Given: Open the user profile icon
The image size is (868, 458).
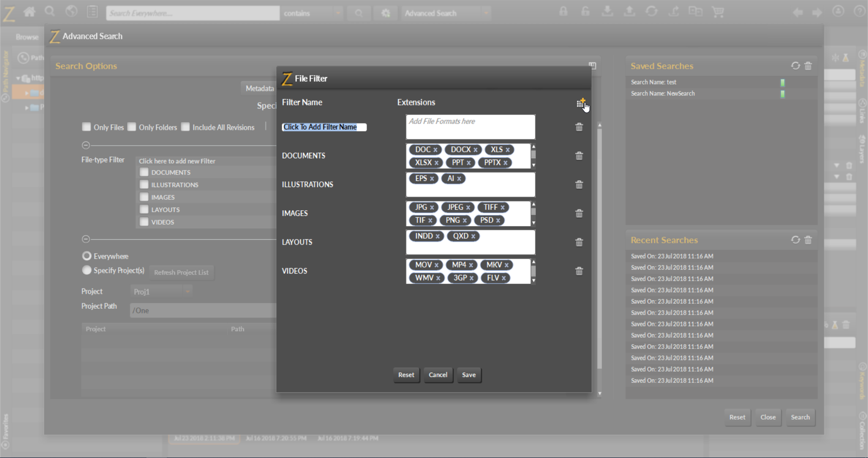Looking at the screenshot, I should [838, 12].
